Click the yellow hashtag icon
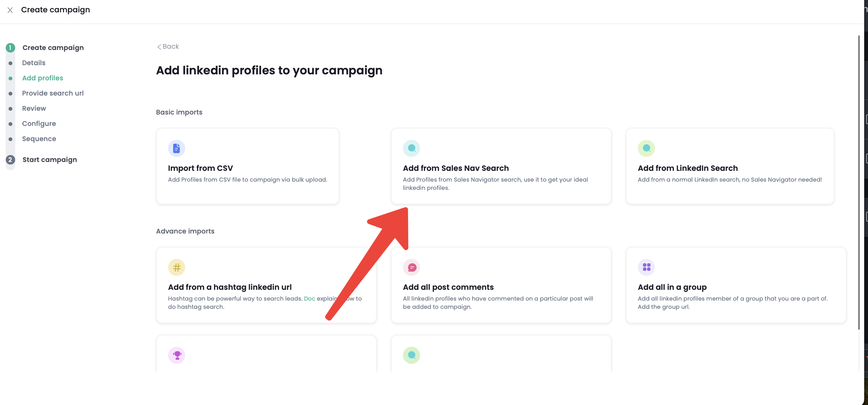Screen dimensions: 868x405 click(176, 267)
